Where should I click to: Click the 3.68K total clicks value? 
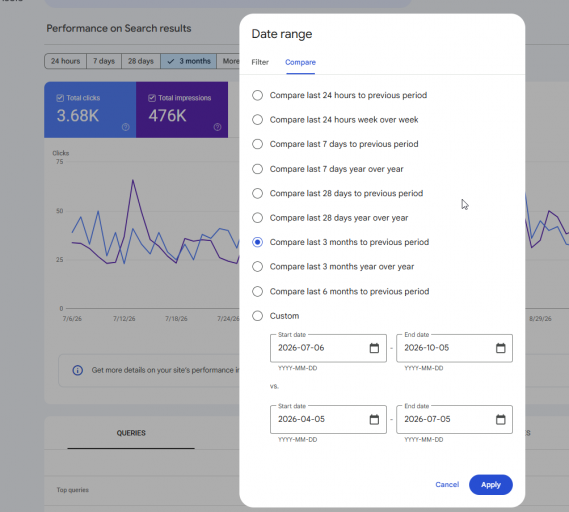tap(78, 116)
